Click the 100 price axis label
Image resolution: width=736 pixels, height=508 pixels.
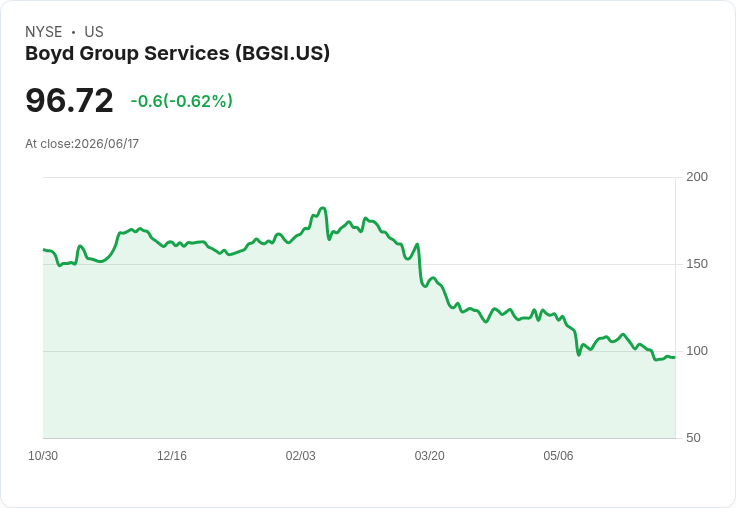[697, 351]
